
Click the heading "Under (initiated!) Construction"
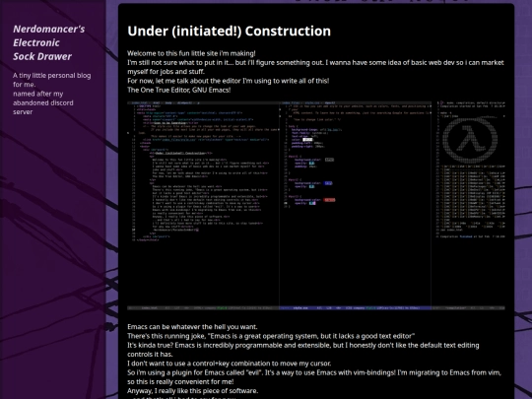(229, 31)
